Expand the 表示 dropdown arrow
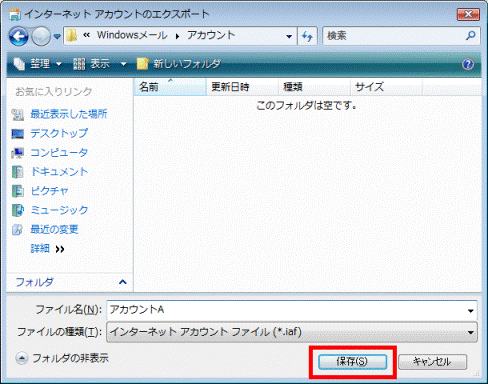Screen dimensions: 488x384 point(123,64)
